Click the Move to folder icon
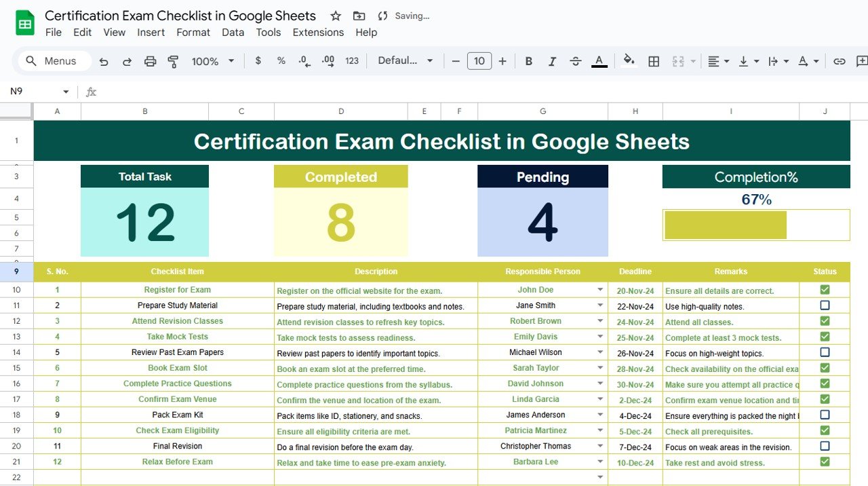The height and width of the screenshot is (486, 868). 359,16
